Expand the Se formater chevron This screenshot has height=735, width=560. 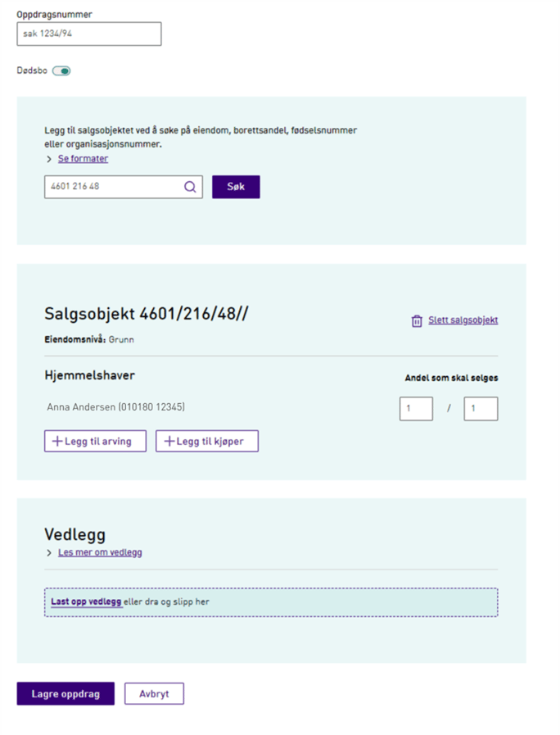pyautogui.click(x=48, y=160)
